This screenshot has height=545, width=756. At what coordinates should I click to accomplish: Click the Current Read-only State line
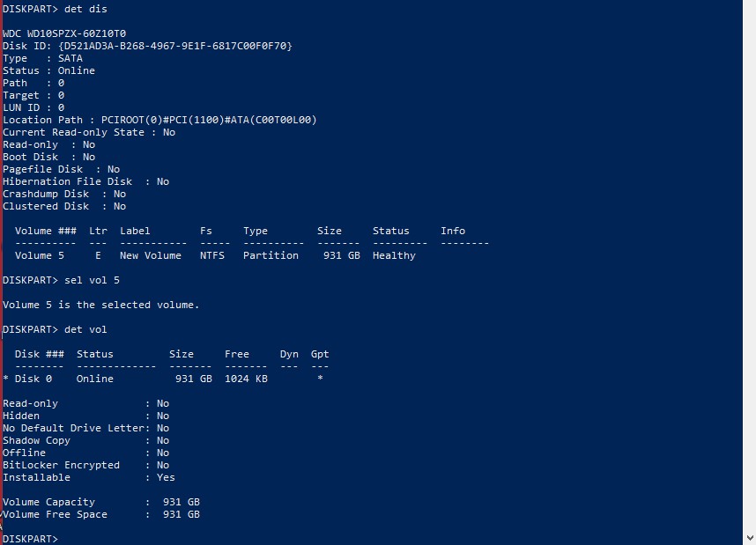tap(89, 132)
